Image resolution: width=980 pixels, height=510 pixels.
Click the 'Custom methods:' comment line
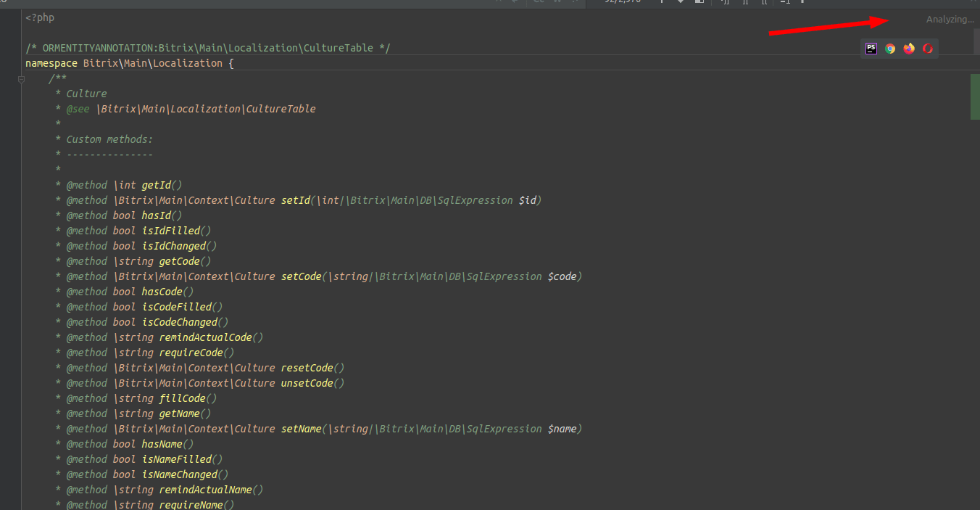[x=109, y=139]
